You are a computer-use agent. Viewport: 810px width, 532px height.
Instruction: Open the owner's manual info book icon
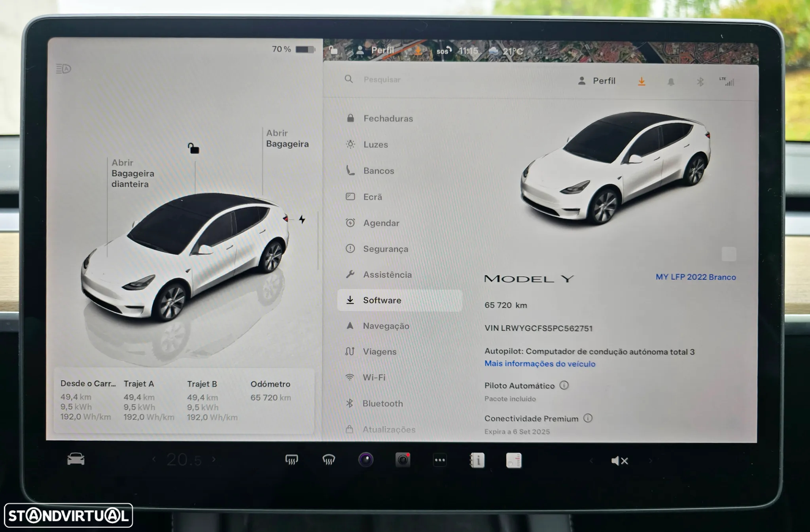(477, 460)
